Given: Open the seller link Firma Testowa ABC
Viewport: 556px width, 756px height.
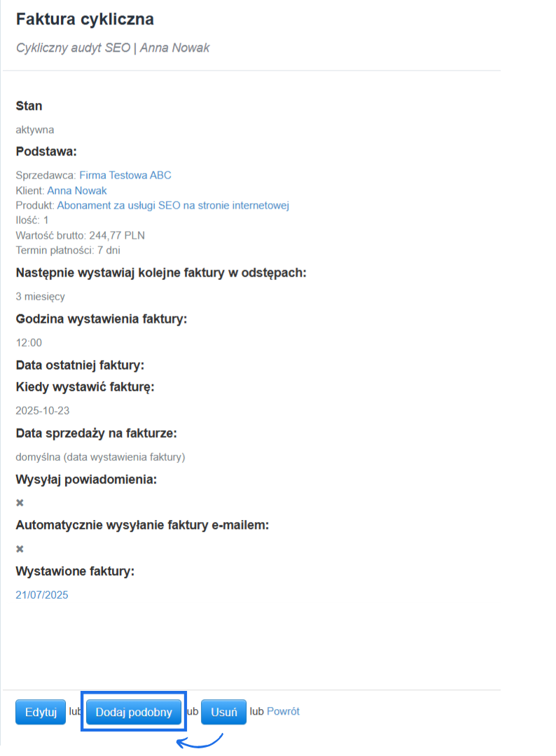Looking at the screenshot, I should [x=125, y=176].
